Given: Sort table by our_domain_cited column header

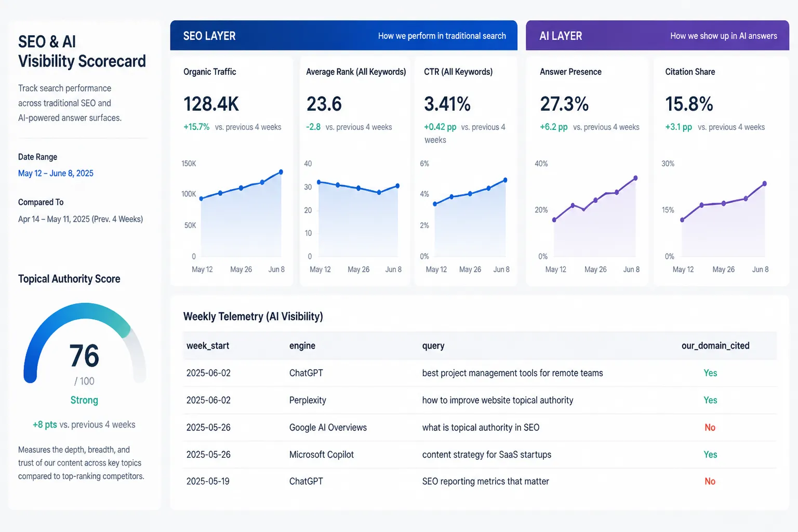Looking at the screenshot, I should (715, 346).
